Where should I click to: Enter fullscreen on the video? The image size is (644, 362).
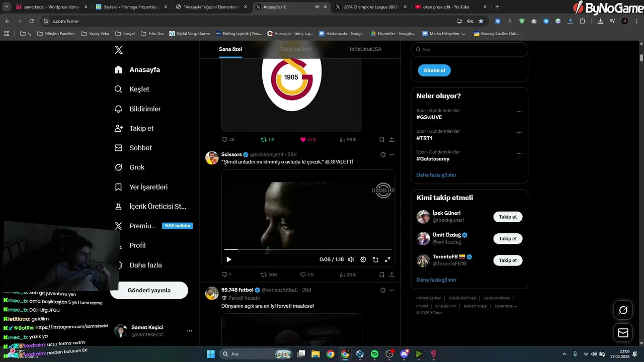pos(387,259)
